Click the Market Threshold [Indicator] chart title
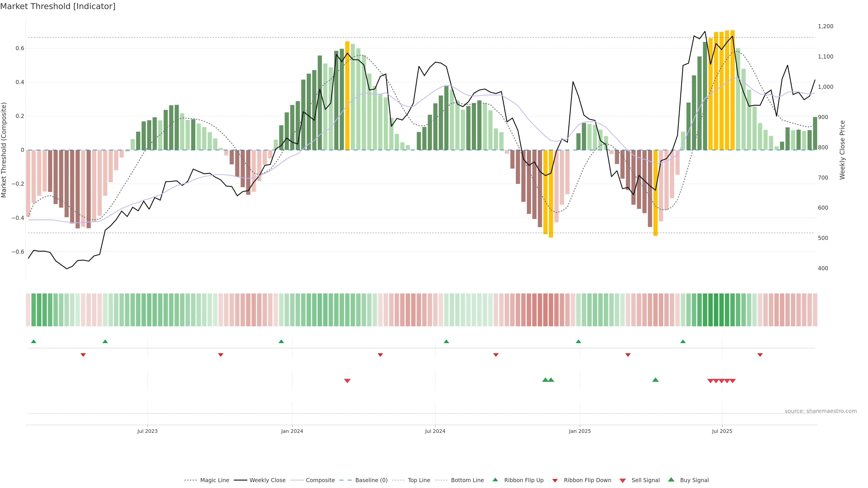This screenshot has width=868, height=488. (58, 6)
